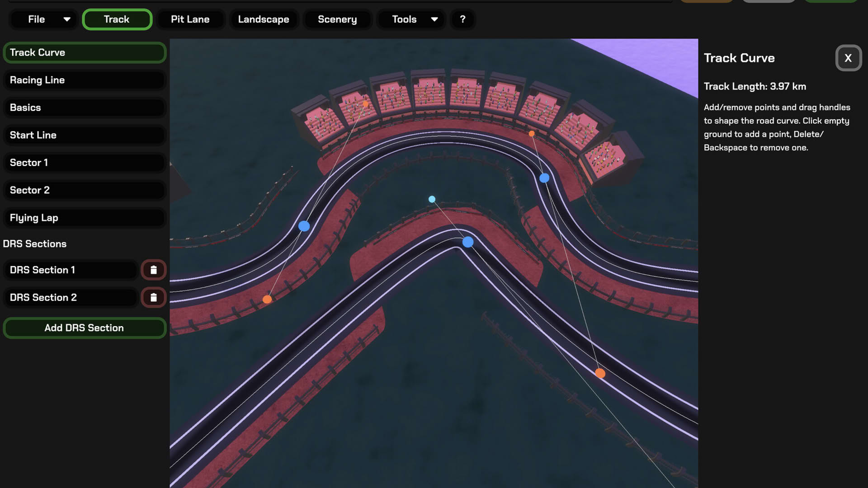Screen dimensions: 868x488
Task: Delete DRS Section 2 with trash icon
Action: pos(154,297)
